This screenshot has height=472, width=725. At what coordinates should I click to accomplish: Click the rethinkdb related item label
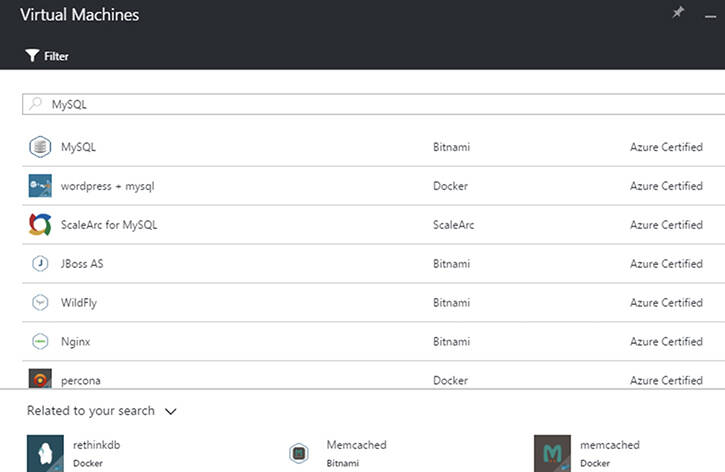tap(97, 445)
